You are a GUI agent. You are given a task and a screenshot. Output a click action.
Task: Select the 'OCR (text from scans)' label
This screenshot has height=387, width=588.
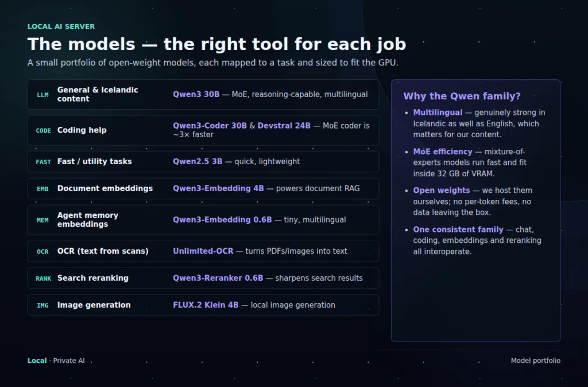(103, 251)
